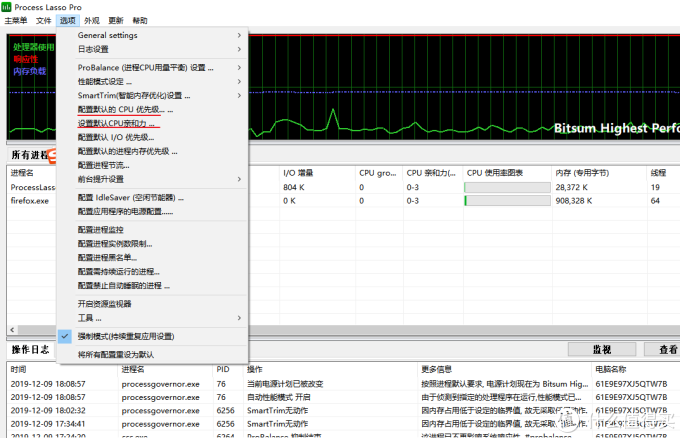Click ProcessLasso CPU usage bar
Image resolution: width=680 pixels, height=438 pixels.
[507, 187]
